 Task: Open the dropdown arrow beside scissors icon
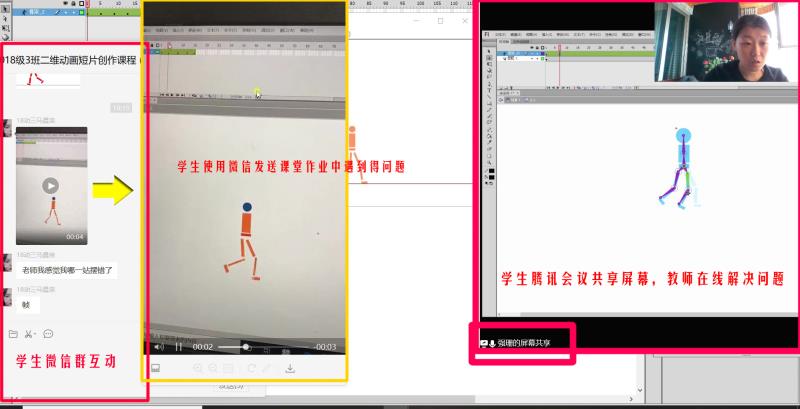pos(35,333)
